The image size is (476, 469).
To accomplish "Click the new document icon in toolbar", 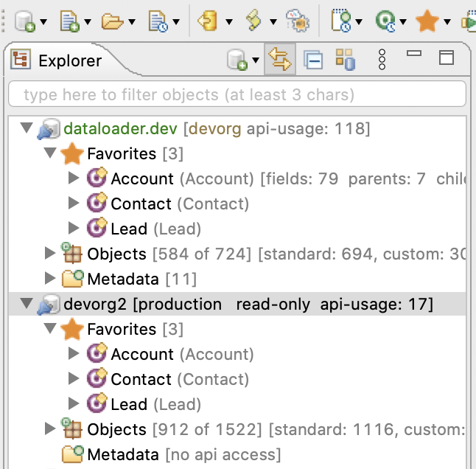I will click(x=70, y=21).
